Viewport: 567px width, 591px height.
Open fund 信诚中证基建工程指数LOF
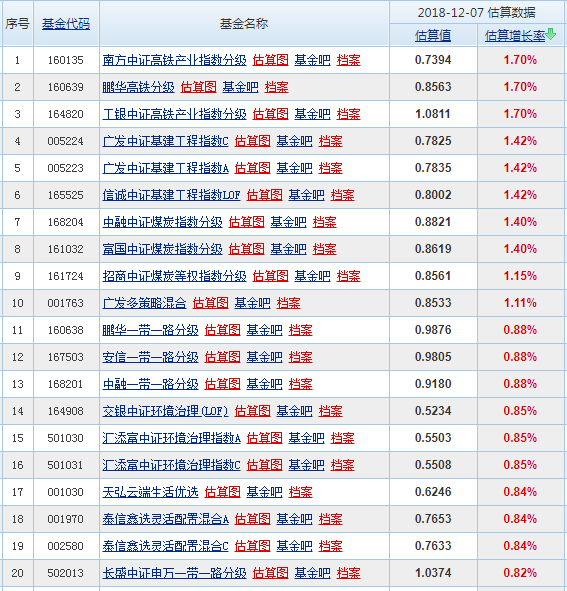click(x=172, y=195)
